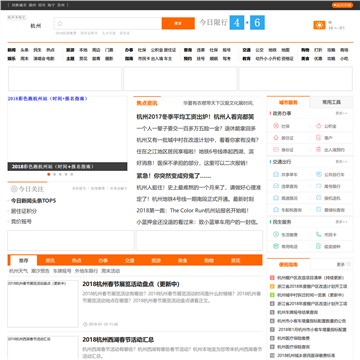Click the red icon of the first 便民指南 item

(x=272, y=277)
